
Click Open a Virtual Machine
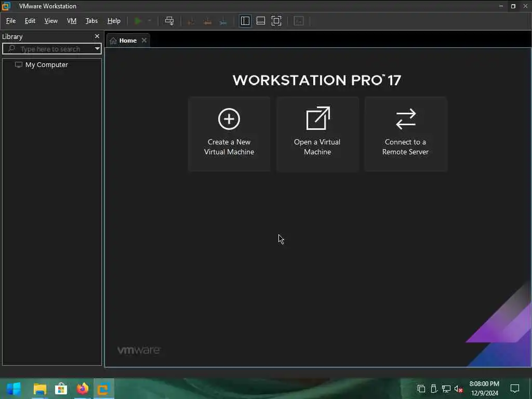pyautogui.click(x=317, y=134)
